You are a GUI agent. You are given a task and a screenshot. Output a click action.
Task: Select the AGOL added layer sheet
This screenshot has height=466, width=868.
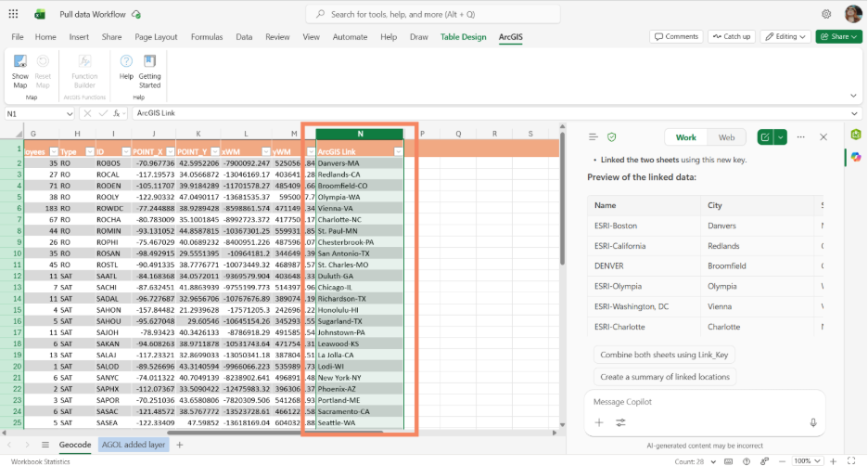134,445
